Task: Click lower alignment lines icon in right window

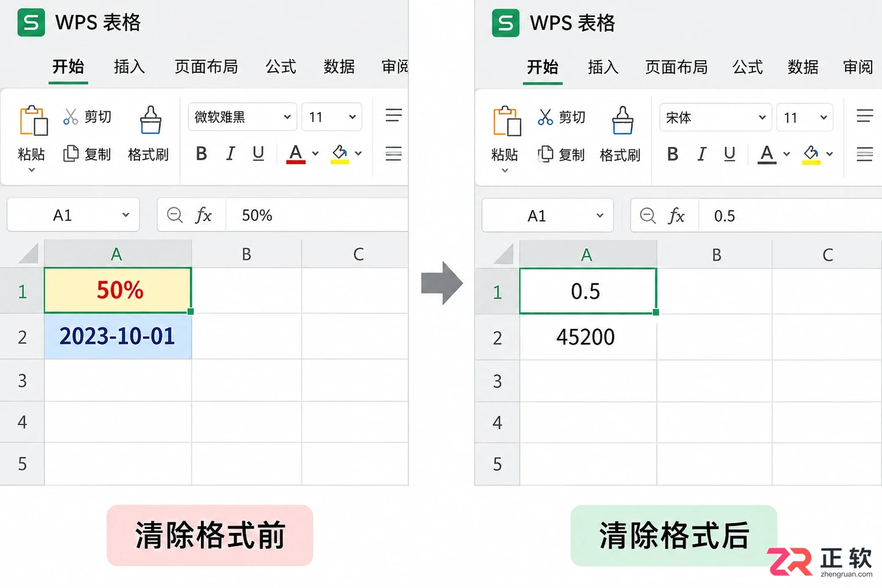Action: tap(865, 154)
